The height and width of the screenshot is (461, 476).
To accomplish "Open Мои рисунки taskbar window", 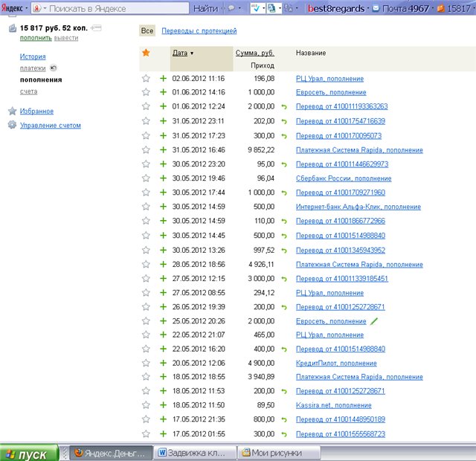I will pyautogui.click(x=279, y=453).
